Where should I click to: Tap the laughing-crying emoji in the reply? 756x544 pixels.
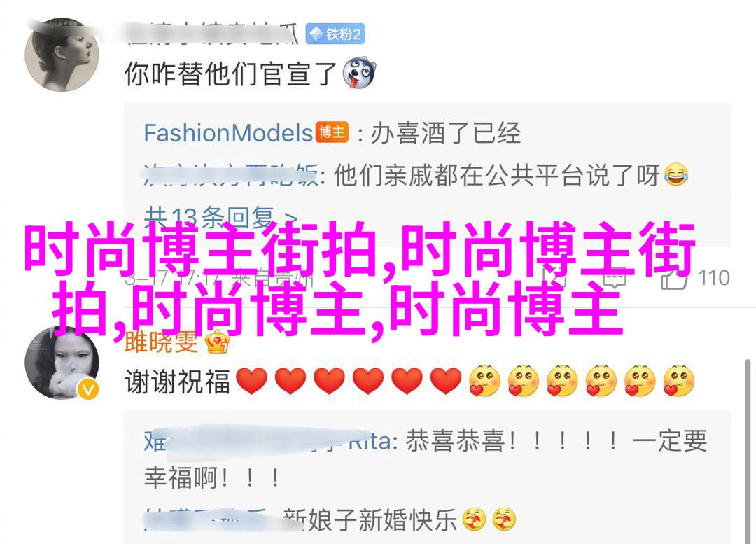click(676, 175)
